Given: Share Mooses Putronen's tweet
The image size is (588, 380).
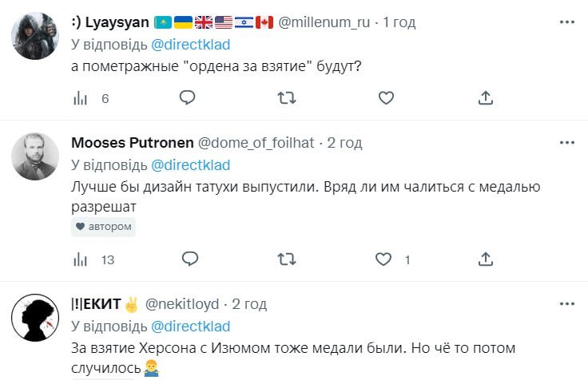Looking at the screenshot, I should coord(485,259).
